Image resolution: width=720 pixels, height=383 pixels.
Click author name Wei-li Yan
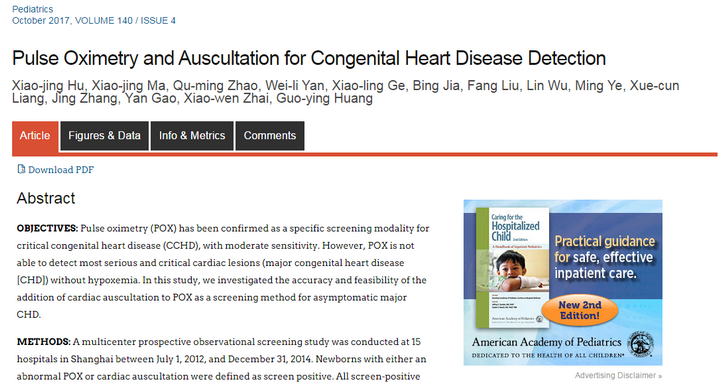point(294,85)
